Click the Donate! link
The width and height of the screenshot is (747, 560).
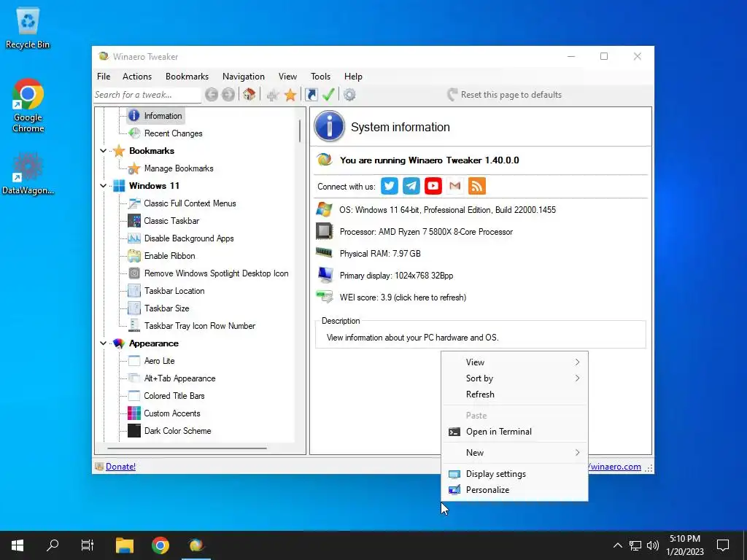[x=120, y=467]
